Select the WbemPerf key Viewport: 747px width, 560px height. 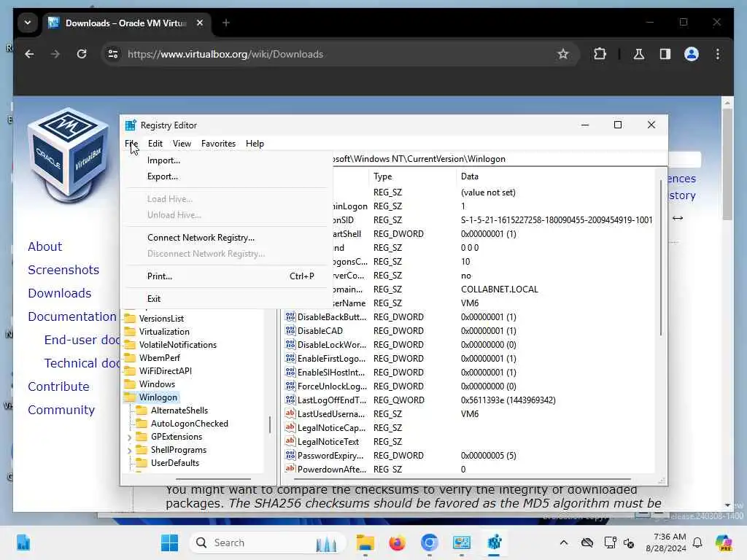[x=160, y=357]
